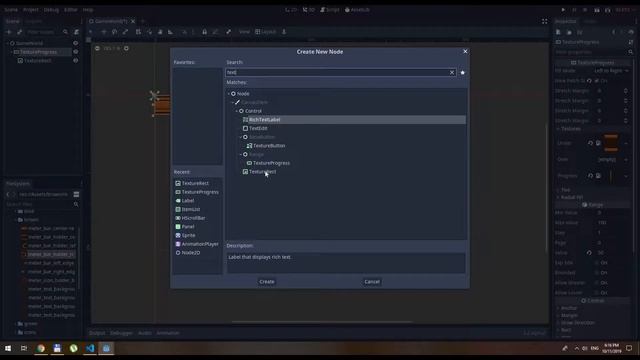
Task: Click the instance scene link icon in Scene dock
Action: 19,32
